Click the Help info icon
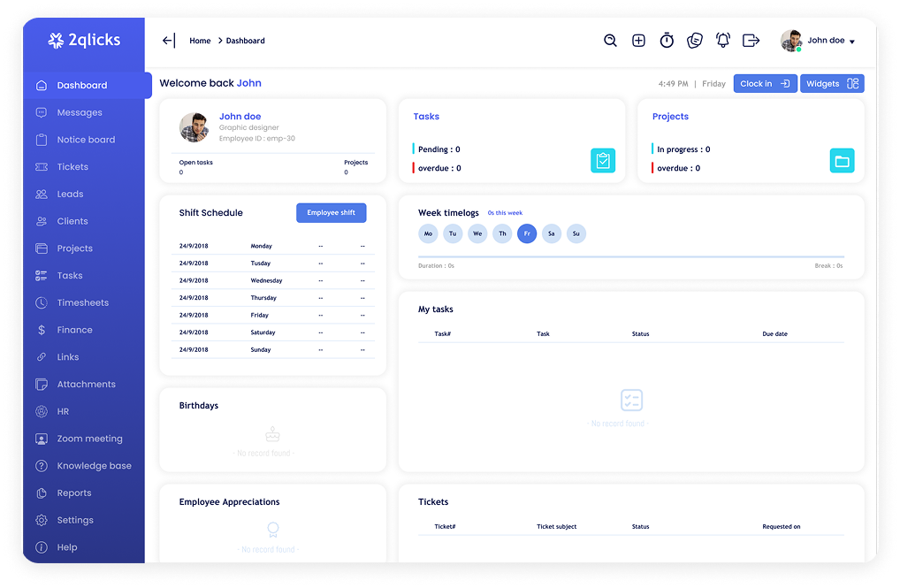900x588 pixels. tap(42, 547)
